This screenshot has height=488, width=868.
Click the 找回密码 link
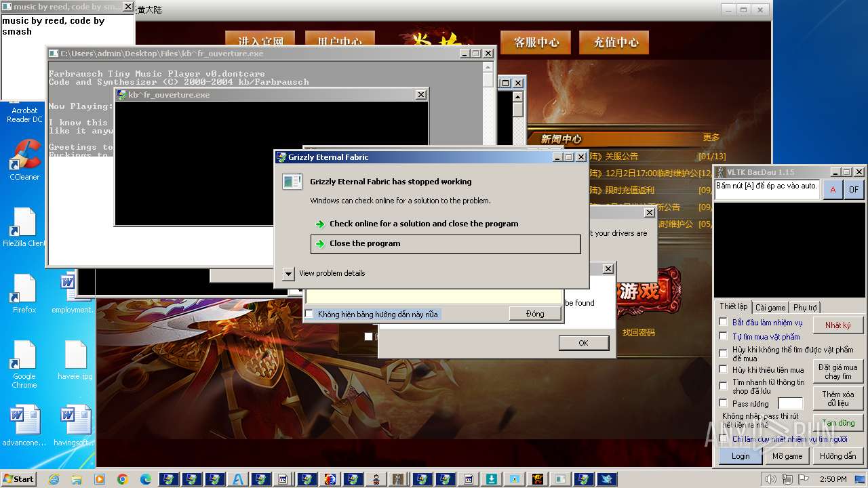point(639,333)
